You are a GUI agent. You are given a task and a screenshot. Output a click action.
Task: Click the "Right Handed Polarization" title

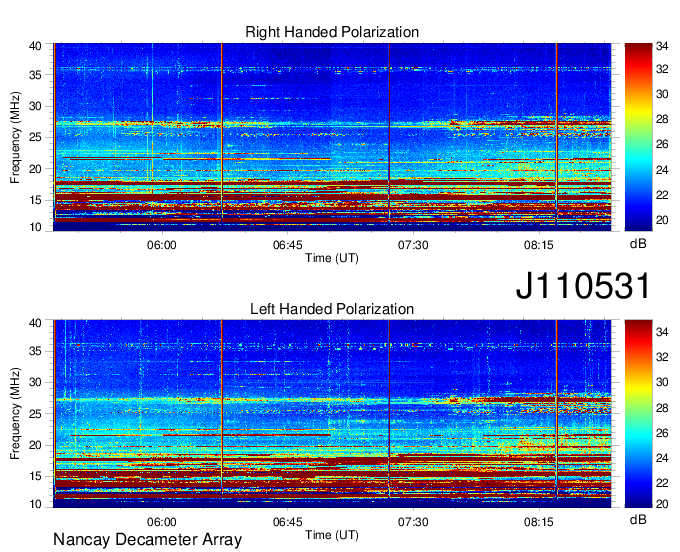click(332, 32)
